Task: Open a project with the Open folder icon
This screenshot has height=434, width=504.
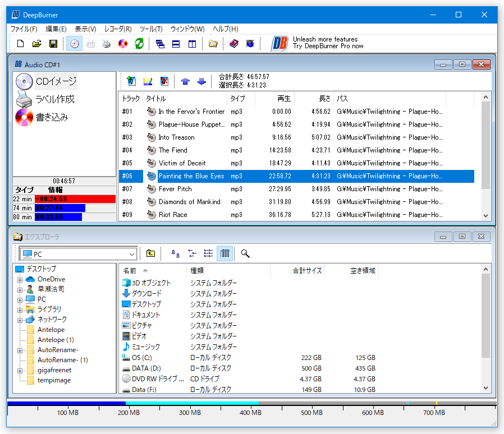Action: [37, 44]
